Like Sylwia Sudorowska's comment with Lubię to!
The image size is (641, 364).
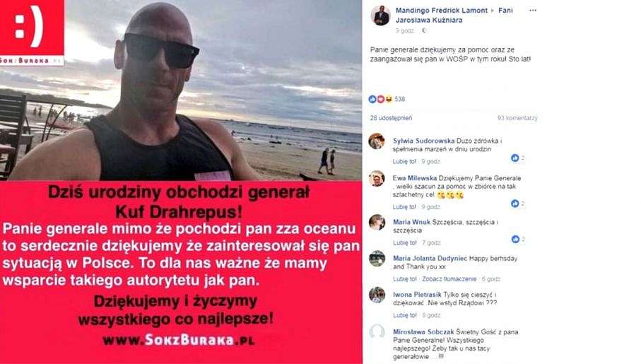tap(404, 162)
